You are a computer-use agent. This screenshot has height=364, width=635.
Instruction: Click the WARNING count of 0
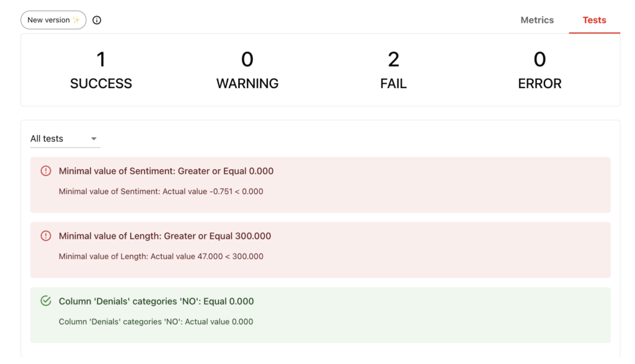(x=247, y=60)
